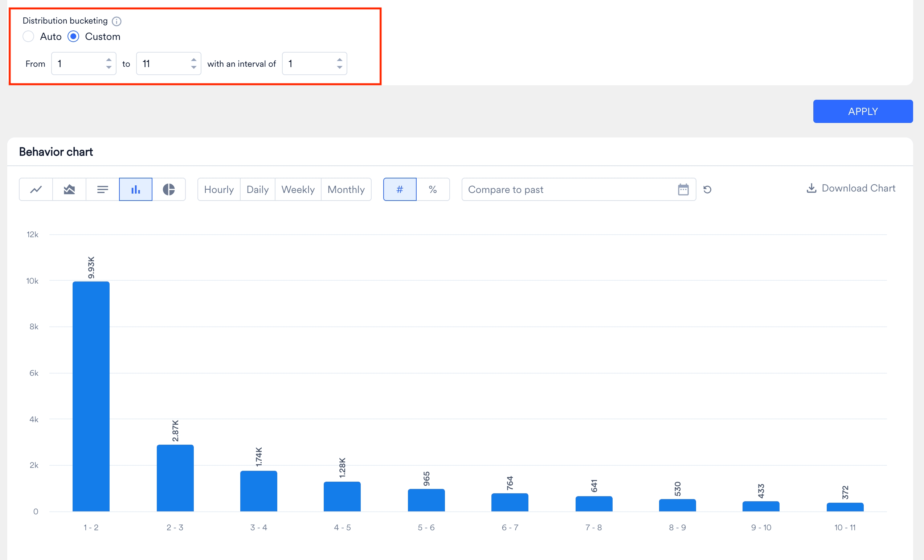Click the 10k y-axis label
Screen dimensions: 924x560
pos(32,281)
